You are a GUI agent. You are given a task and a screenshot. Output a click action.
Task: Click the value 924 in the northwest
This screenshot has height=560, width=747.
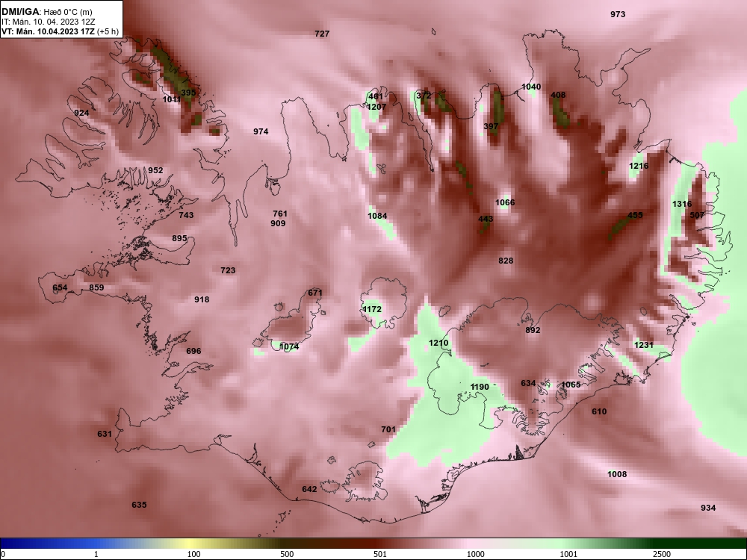pyautogui.click(x=81, y=113)
